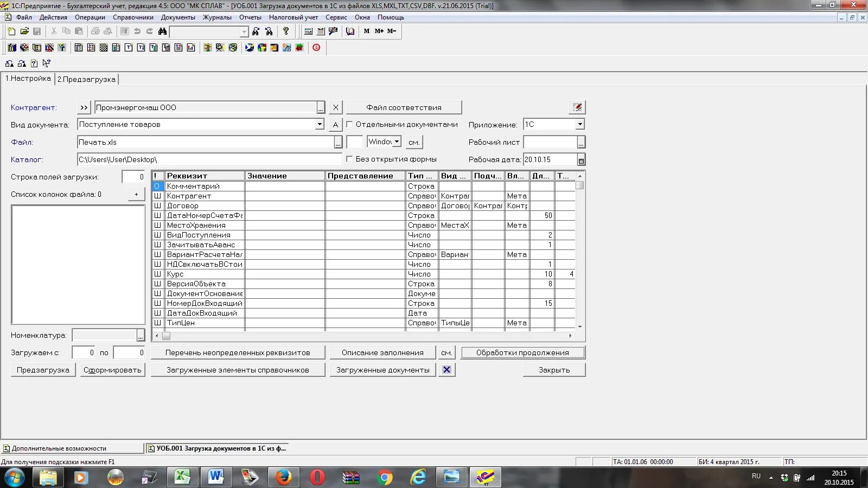Open Help via yellow question mark icon
Image resolution: width=868 pixels, height=488 pixels.
[x=286, y=31]
